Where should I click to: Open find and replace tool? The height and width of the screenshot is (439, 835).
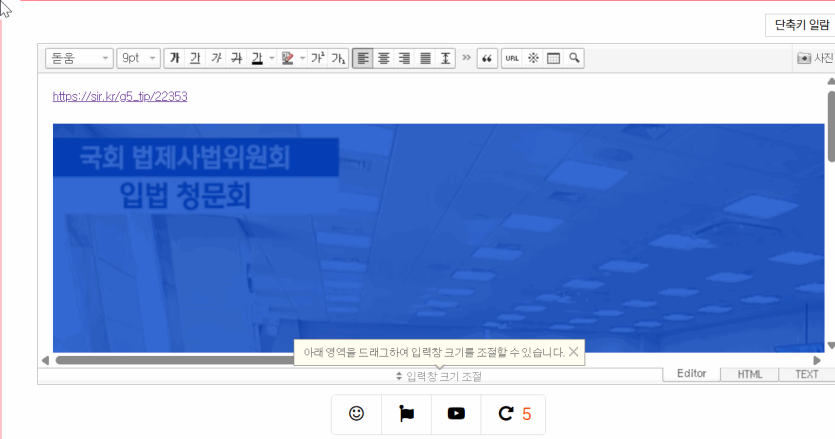tap(574, 58)
